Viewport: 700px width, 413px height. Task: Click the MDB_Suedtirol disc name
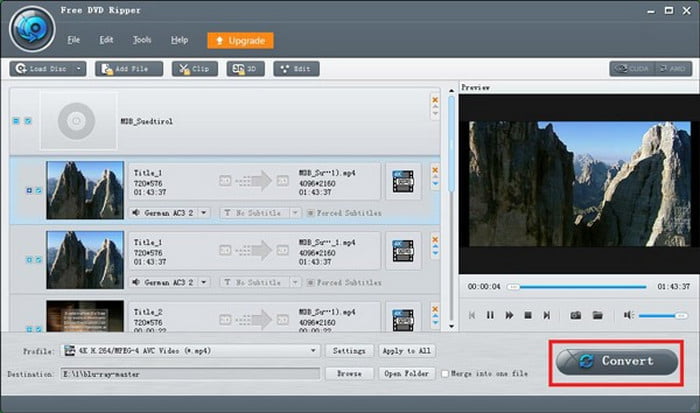(146, 121)
